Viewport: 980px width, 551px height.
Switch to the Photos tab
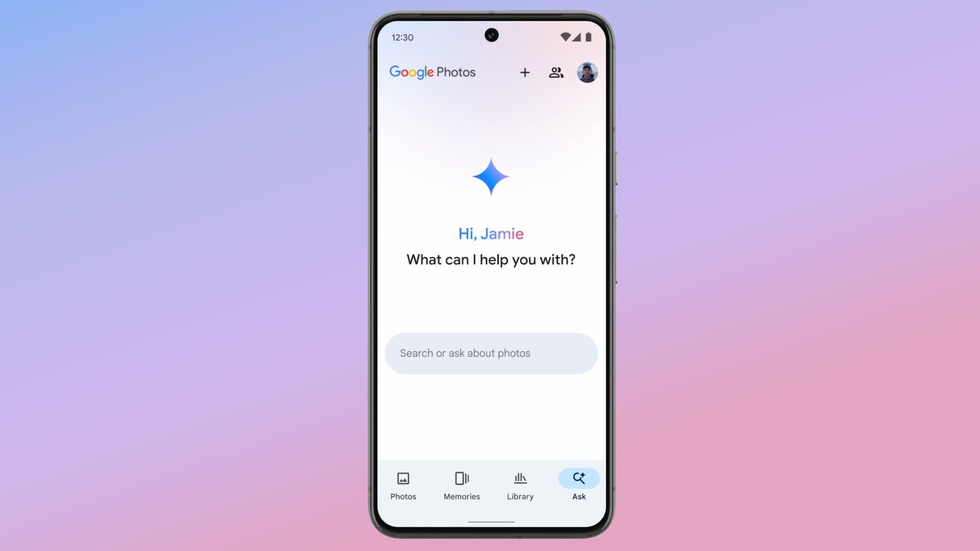coord(403,484)
